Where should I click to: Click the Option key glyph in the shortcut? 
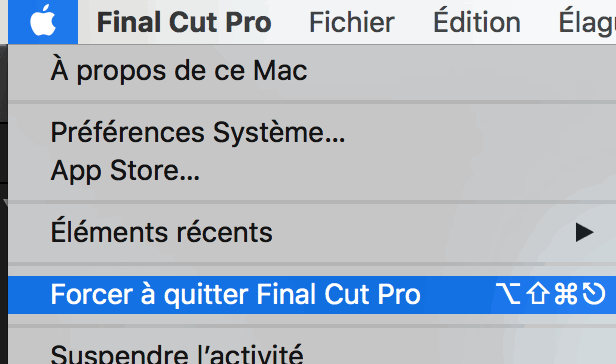tap(508, 294)
